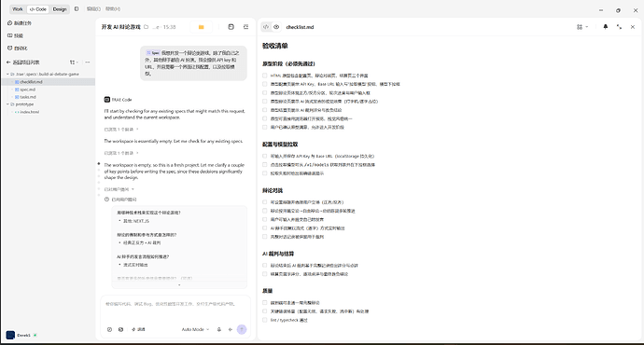Viewport: 644px width, 345px height.
Task: Check the first HTML prototype checklist item
Action: [265, 76]
